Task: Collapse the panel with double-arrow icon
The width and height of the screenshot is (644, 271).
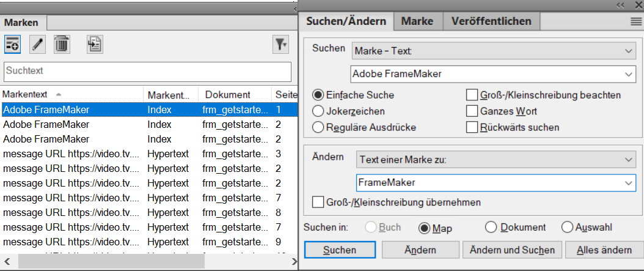Action: [620, 4]
